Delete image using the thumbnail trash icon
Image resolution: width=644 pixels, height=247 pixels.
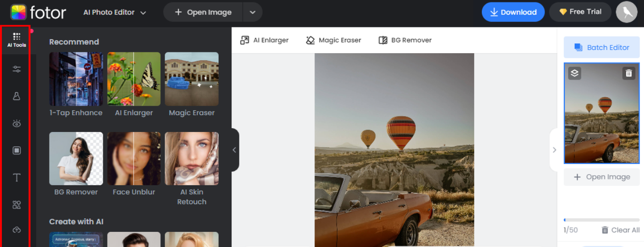(628, 73)
